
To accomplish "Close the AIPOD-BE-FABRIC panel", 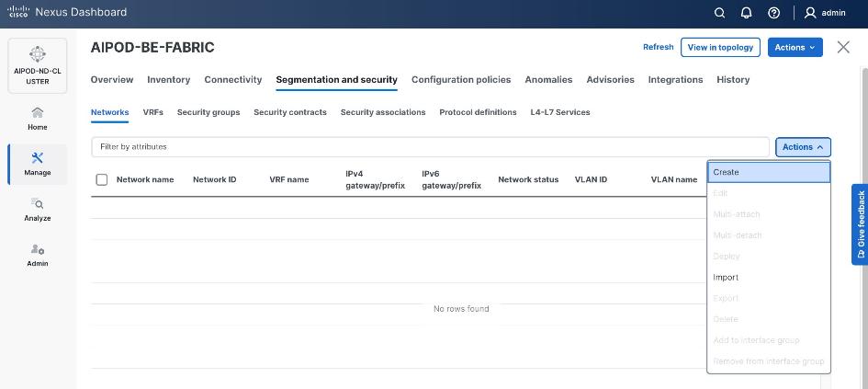I will (x=843, y=47).
